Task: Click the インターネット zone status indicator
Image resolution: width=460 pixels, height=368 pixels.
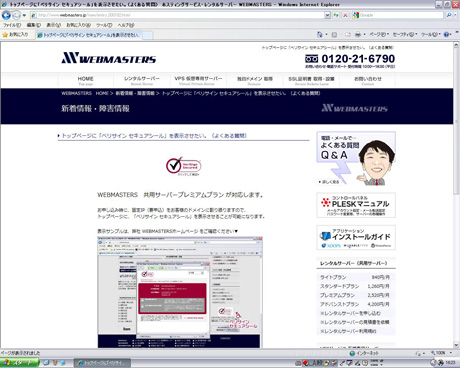Action: coord(364,353)
